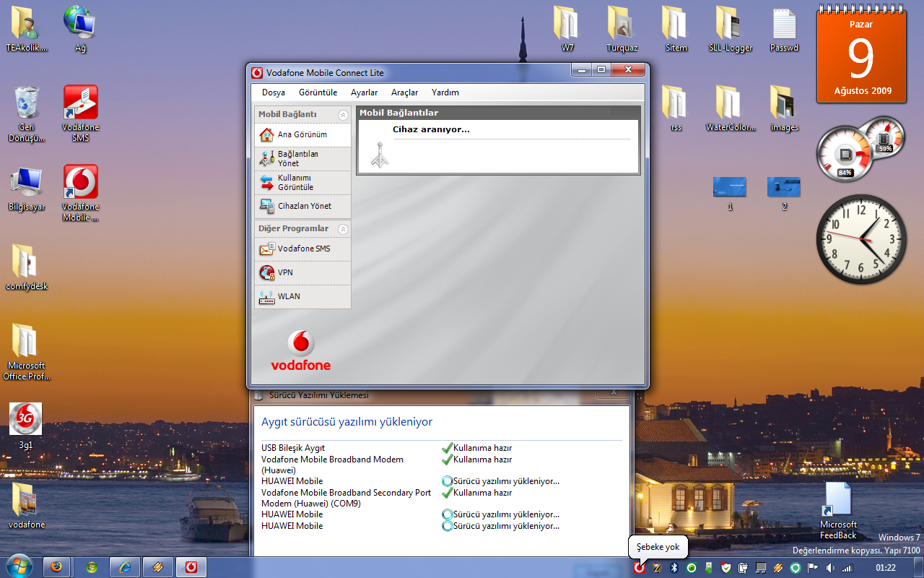Click the Vodafone tray icon showing Şebeke yok
The width and height of the screenshot is (924, 578).
click(639, 568)
